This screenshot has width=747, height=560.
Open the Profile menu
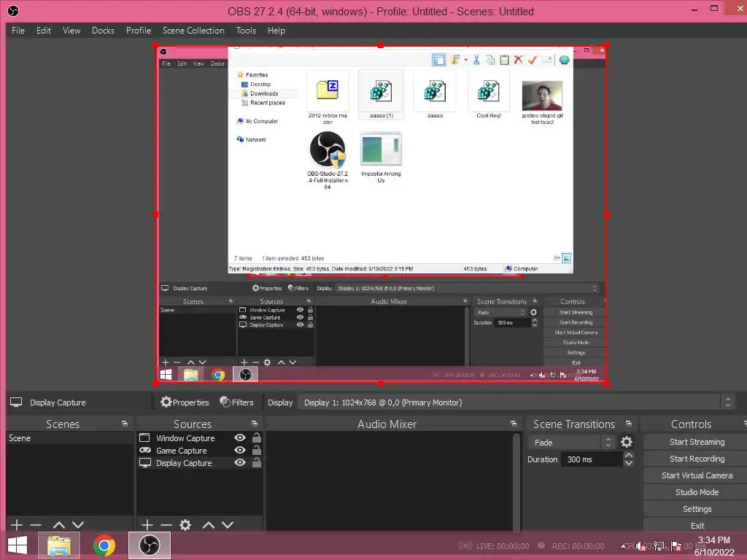(138, 31)
